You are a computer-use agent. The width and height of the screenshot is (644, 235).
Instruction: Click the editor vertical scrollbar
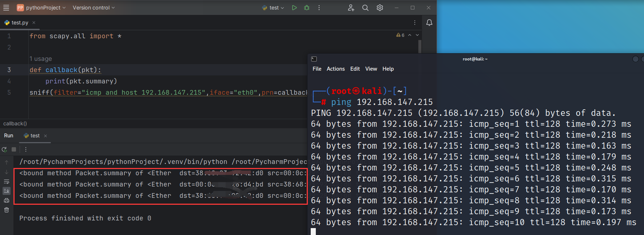coord(420,47)
